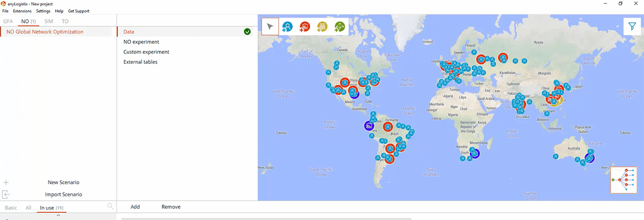Click the green checkmark next to Data
Image resolution: width=644 pixels, height=220 pixels.
pos(248,32)
